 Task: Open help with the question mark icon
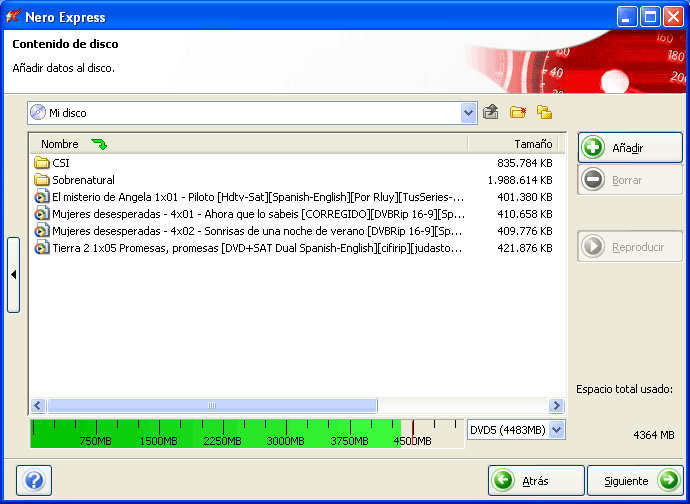[x=34, y=480]
